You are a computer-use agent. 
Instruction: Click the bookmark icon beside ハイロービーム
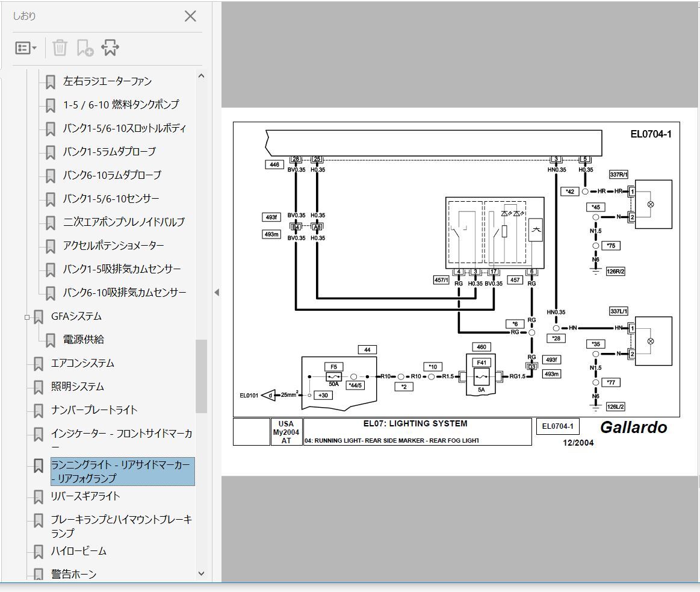(39, 552)
